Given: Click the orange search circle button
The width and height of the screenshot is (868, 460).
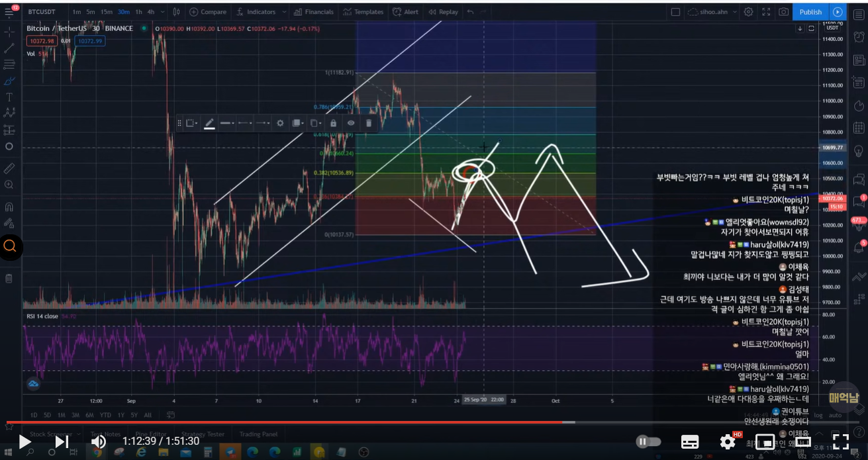Looking at the screenshot, I should coord(10,246).
